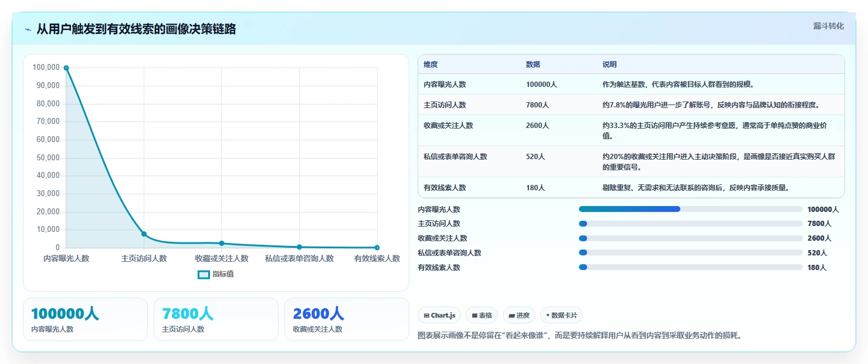Click the 520人 value beside the progress bar

817,252
